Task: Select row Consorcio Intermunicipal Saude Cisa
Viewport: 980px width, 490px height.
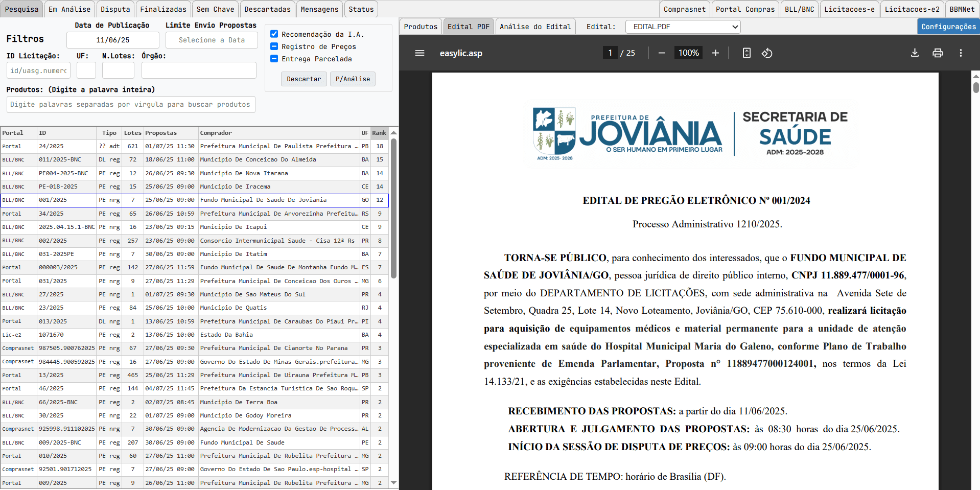Action: tap(195, 241)
